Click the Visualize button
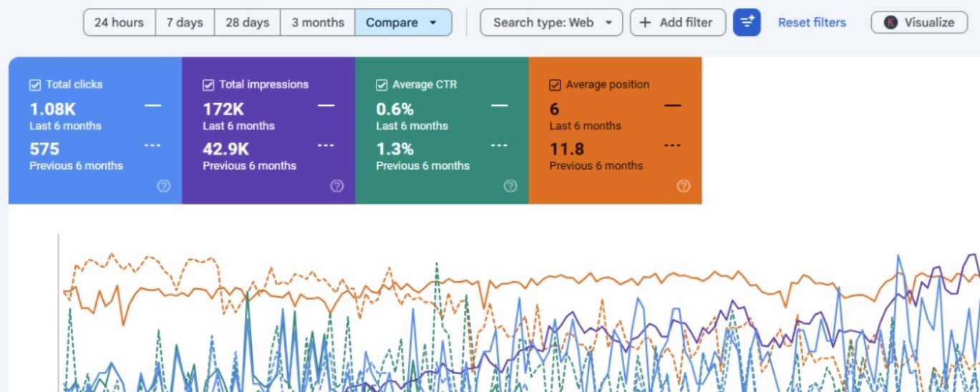Image resolution: width=980 pixels, height=392 pixels. pos(919,22)
